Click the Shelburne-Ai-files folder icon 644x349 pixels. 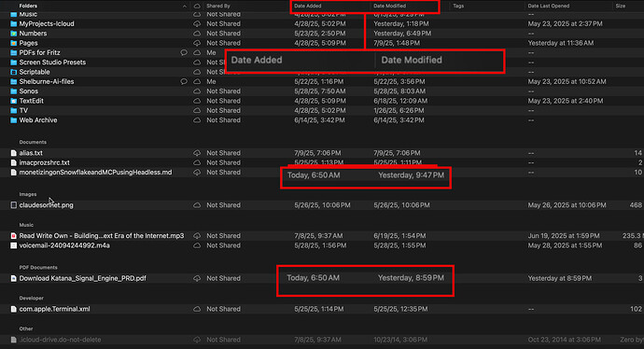(14, 82)
